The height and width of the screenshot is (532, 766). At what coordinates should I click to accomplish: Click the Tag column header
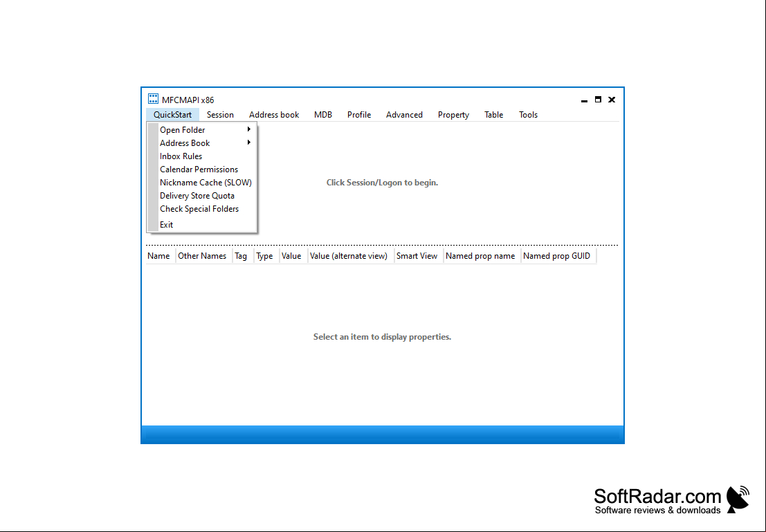[243, 256]
